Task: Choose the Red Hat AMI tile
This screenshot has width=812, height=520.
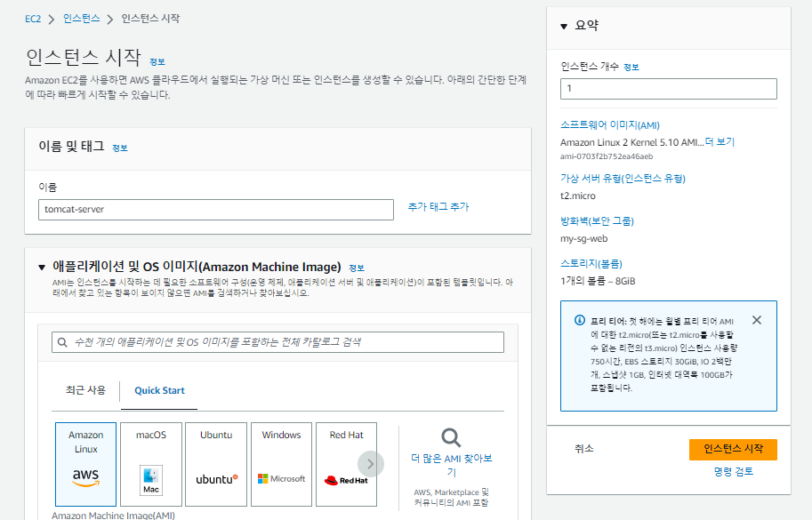Action: click(347, 464)
